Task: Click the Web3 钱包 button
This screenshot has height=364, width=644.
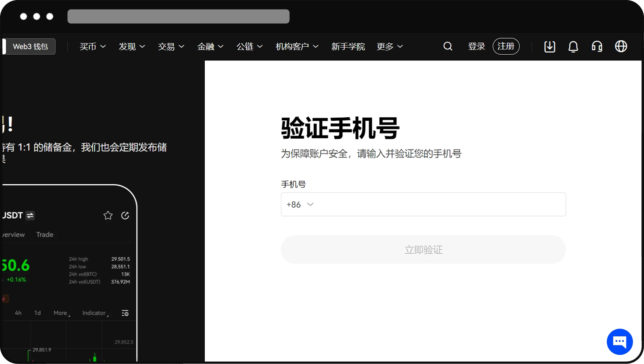Action: 31,46
